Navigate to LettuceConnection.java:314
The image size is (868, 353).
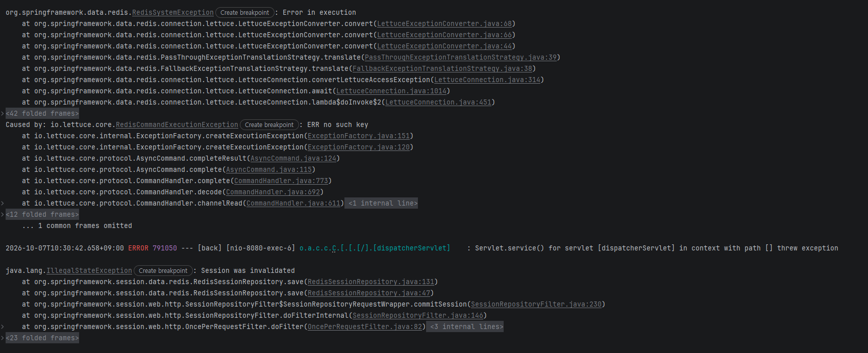coord(487,80)
